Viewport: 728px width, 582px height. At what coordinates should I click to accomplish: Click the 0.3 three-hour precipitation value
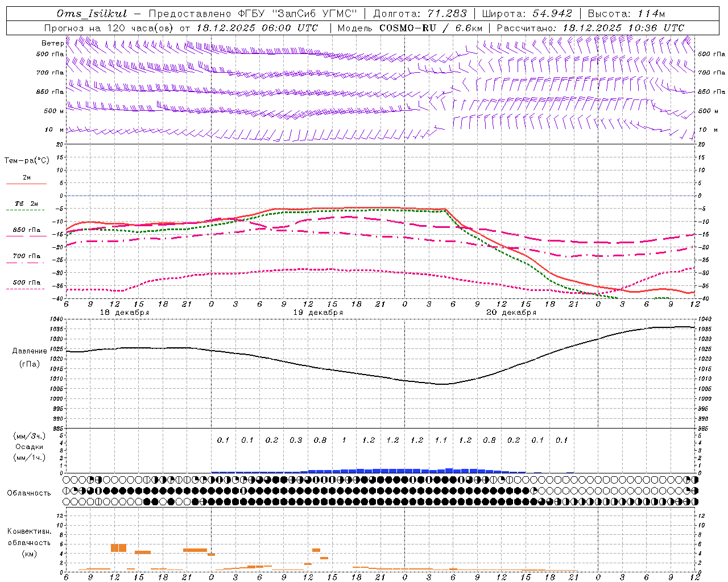click(x=296, y=440)
